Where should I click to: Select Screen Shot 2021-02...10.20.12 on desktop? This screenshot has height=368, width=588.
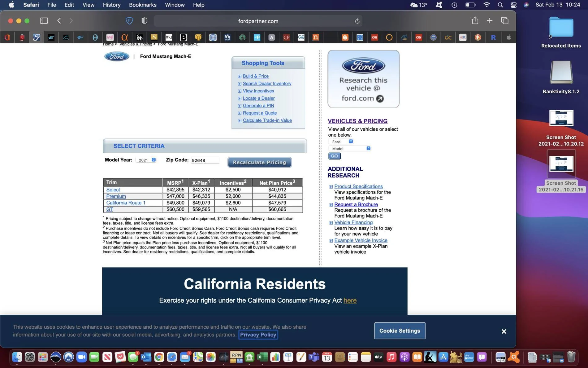pyautogui.click(x=561, y=128)
